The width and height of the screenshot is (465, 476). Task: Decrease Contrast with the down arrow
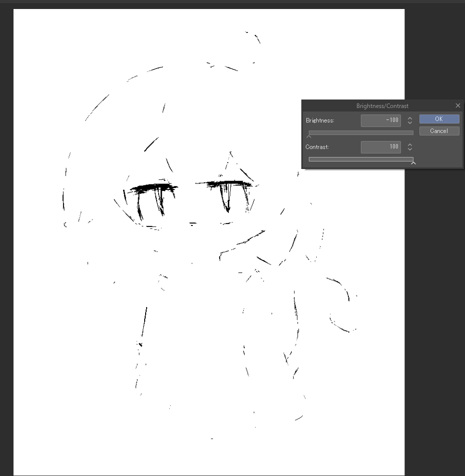409,149
